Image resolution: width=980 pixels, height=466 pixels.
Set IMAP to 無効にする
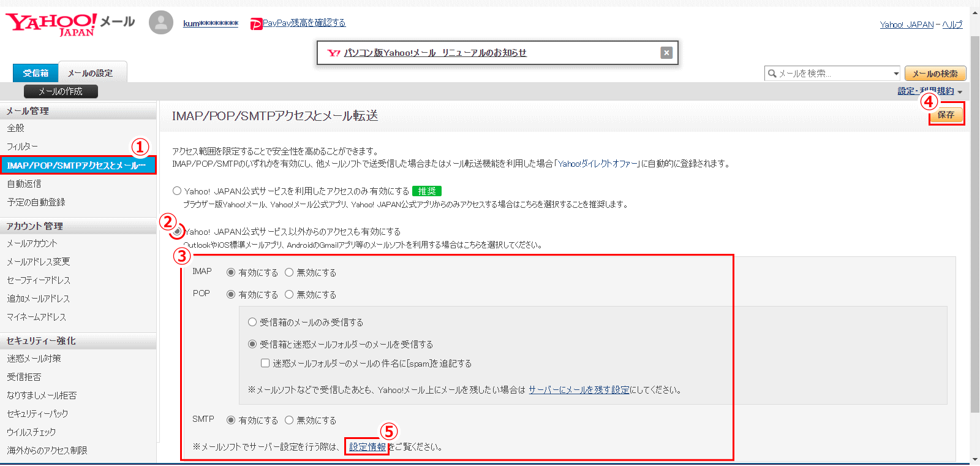click(x=289, y=272)
